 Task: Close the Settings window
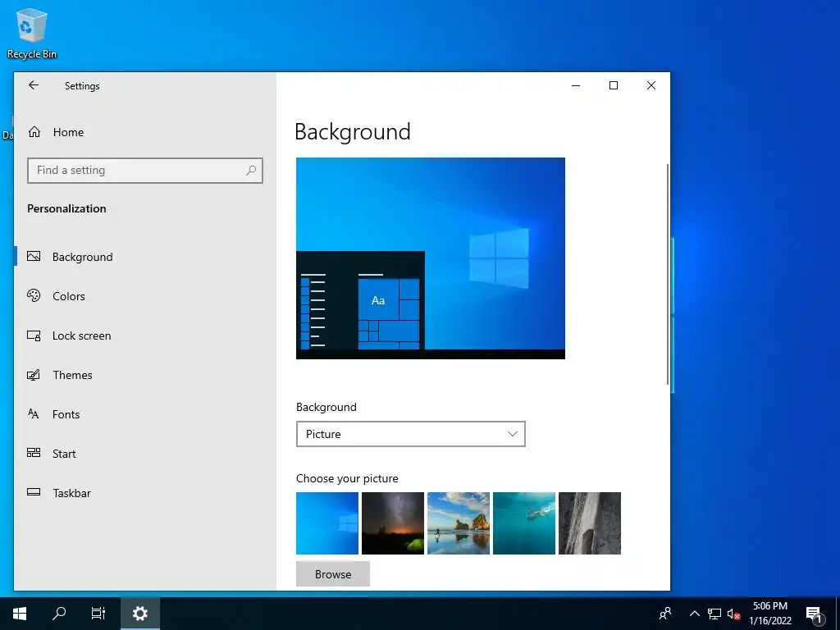click(x=651, y=85)
